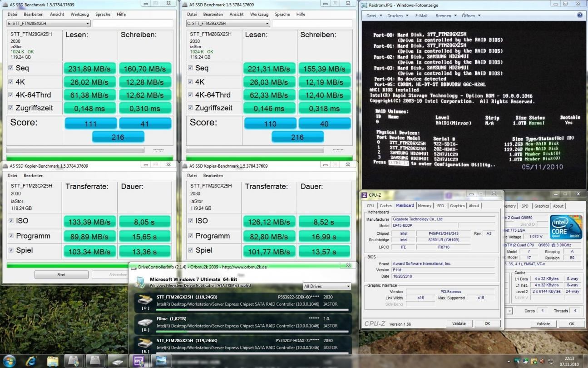
Task: Switch to the Caches tab in CPU-Z
Action: 386,205
